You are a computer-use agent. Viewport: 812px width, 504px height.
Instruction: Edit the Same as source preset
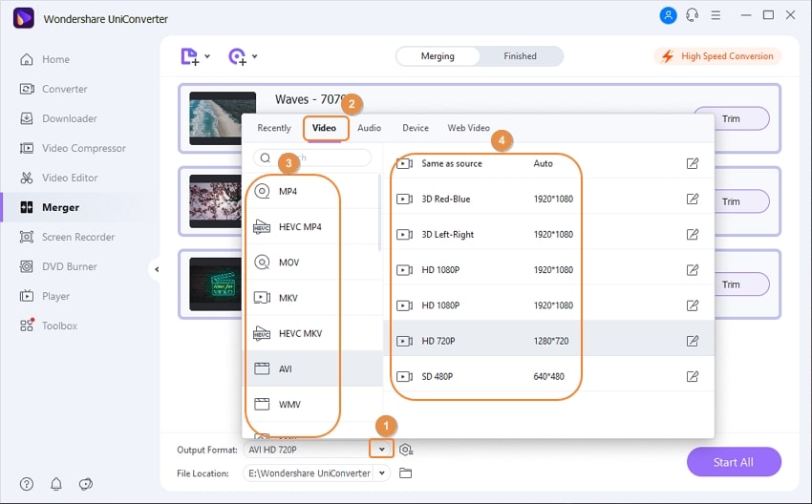(692, 163)
